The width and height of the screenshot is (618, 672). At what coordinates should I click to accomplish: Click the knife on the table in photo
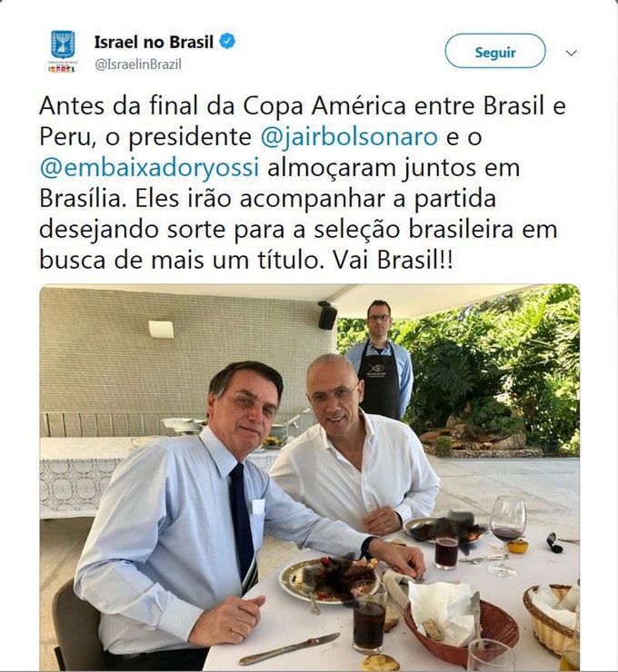tap(290, 648)
